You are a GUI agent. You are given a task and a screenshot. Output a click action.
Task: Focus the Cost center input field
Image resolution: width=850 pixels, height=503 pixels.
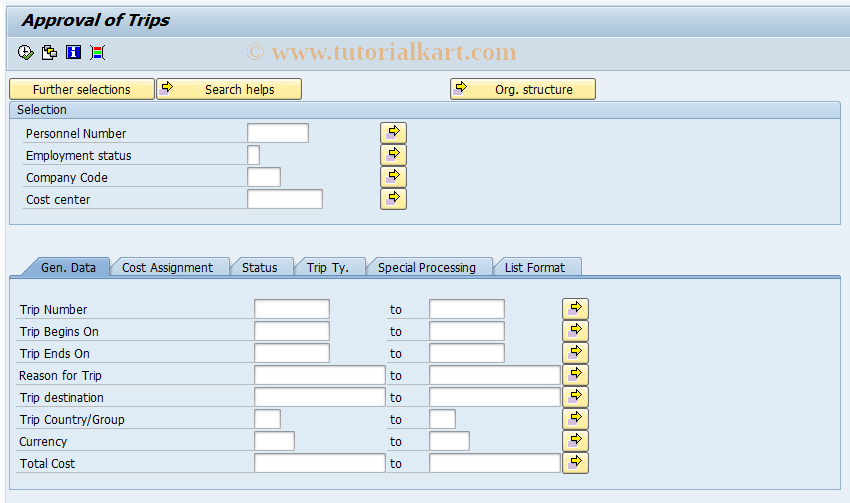pyautogui.click(x=285, y=199)
